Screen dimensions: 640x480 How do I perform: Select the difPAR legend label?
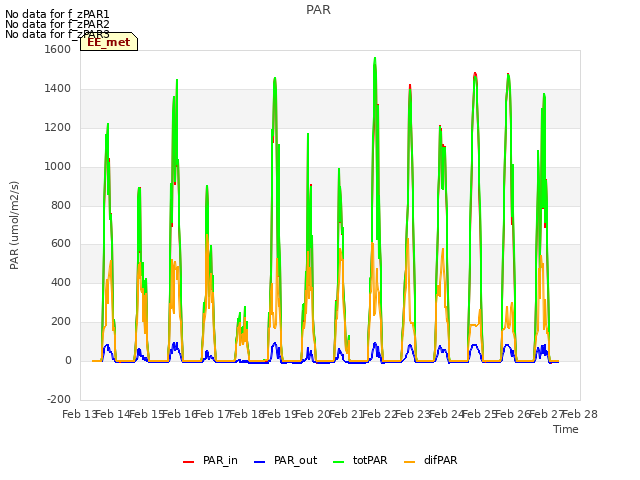coord(440,460)
